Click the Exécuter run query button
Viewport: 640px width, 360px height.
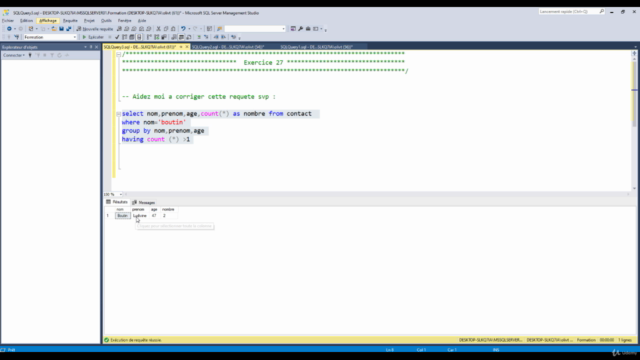(x=93, y=37)
